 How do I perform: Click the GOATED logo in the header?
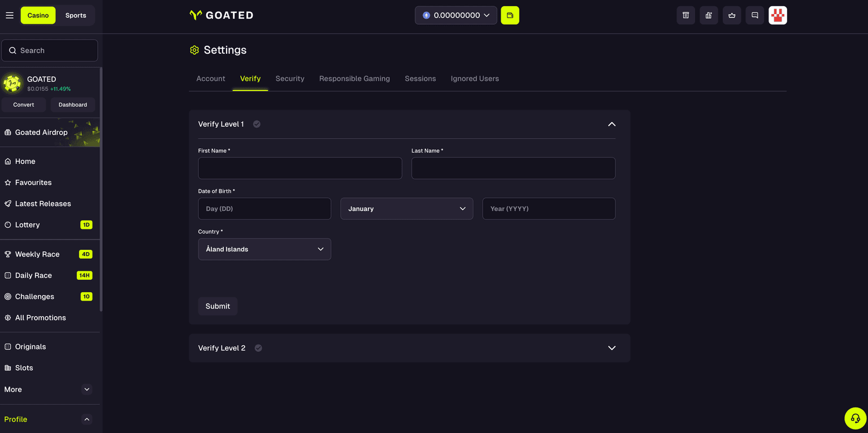coord(222,15)
